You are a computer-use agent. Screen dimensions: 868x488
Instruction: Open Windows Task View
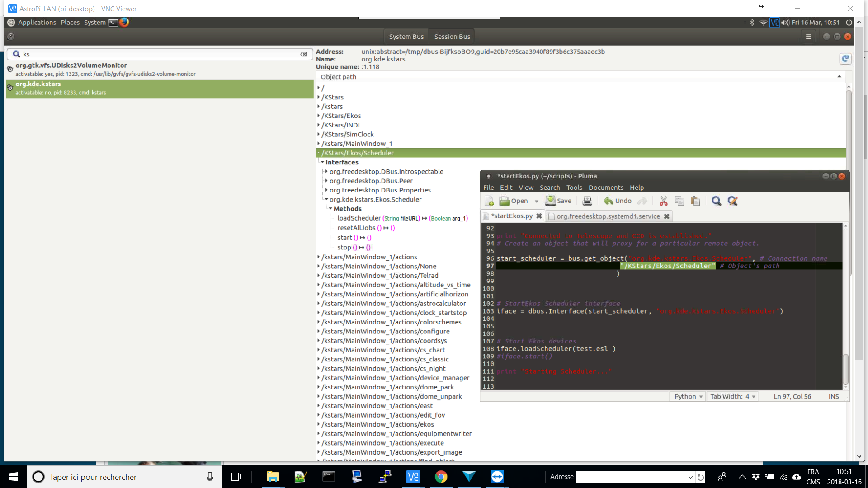pyautogui.click(x=235, y=477)
